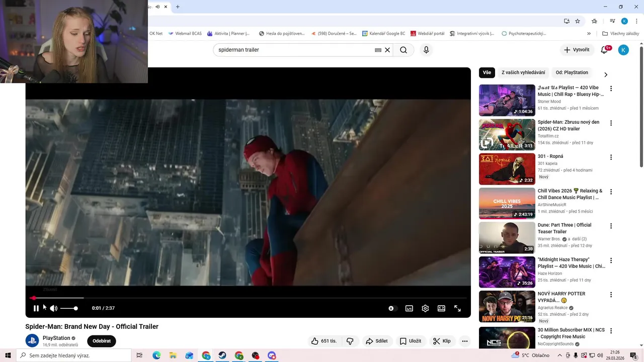The height and width of the screenshot is (362, 644).
Task: Open the on-screen keyboard in search box
Action: [378, 50]
